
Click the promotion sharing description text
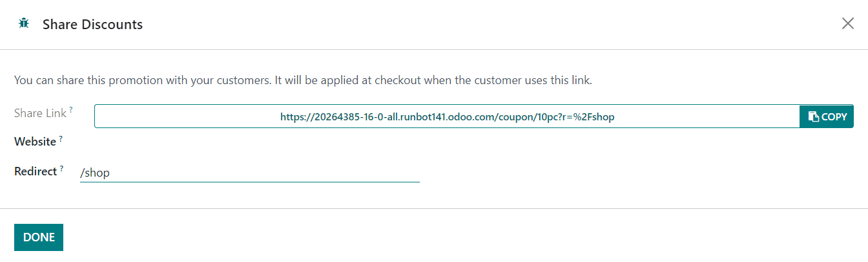pos(303,81)
